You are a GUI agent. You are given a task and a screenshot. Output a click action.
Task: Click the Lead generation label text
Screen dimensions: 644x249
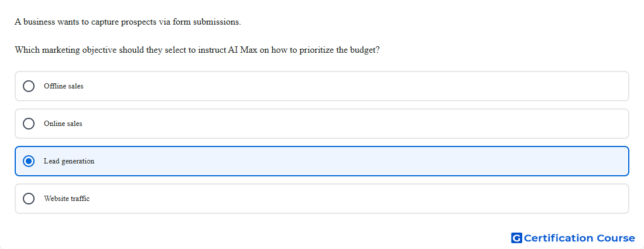[x=69, y=161]
